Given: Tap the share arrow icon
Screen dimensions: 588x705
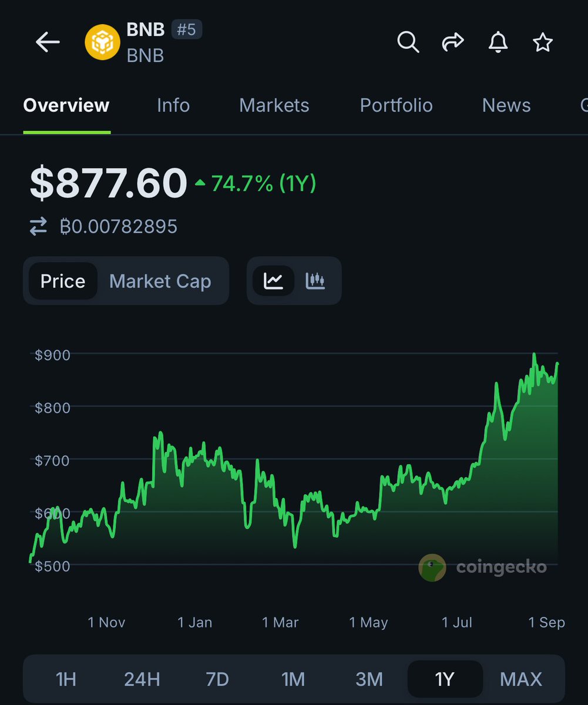Looking at the screenshot, I should point(453,42).
